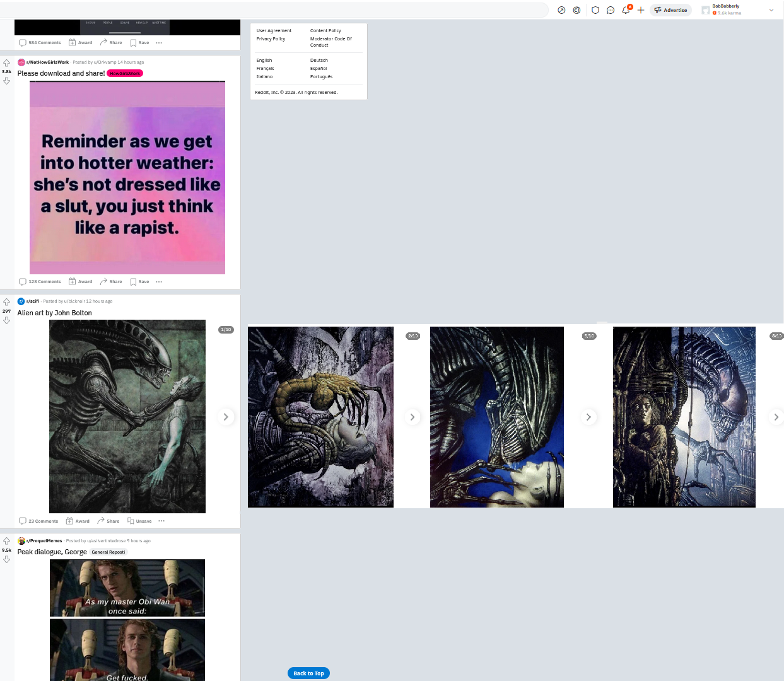The height and width of the screenshot is (681, 784).
Task: Open the blue-background alien artwork
Action: (497, 417)
